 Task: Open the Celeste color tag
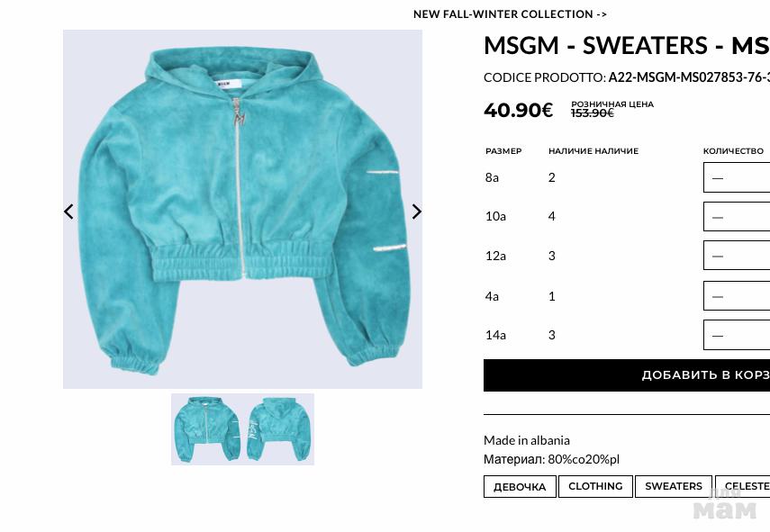tap(742, 486)
